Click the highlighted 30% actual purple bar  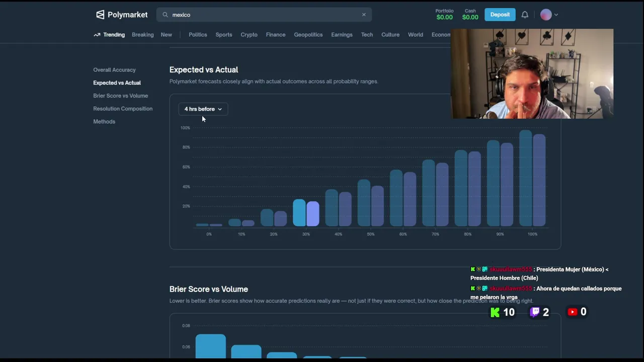coord(312,214)
